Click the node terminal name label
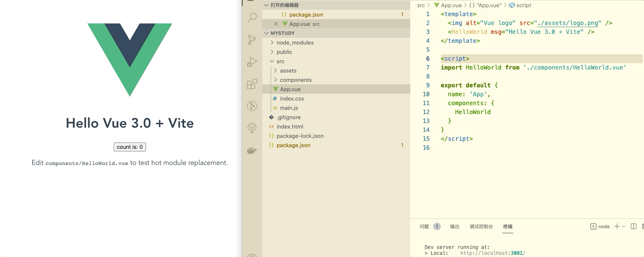 (604, 226)
